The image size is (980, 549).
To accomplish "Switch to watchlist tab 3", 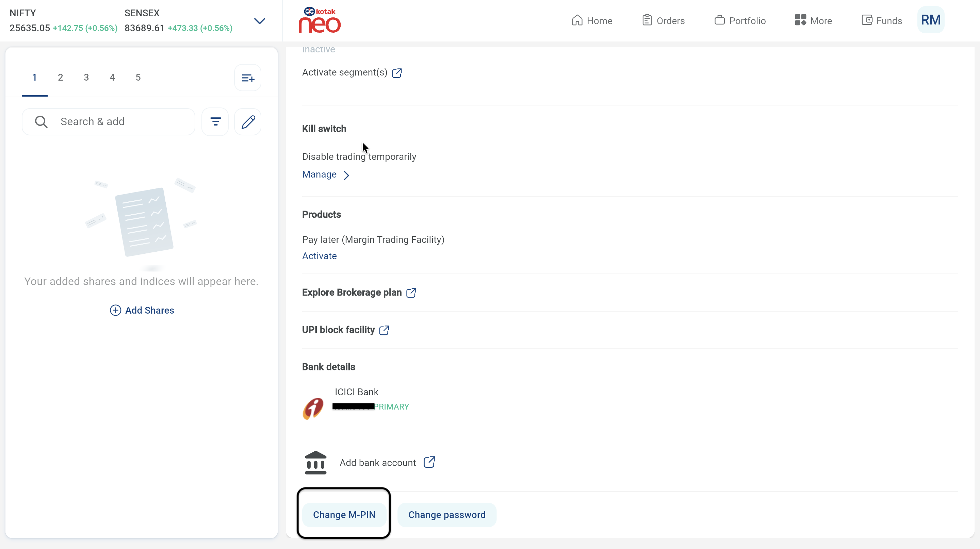I will point(86,78).
